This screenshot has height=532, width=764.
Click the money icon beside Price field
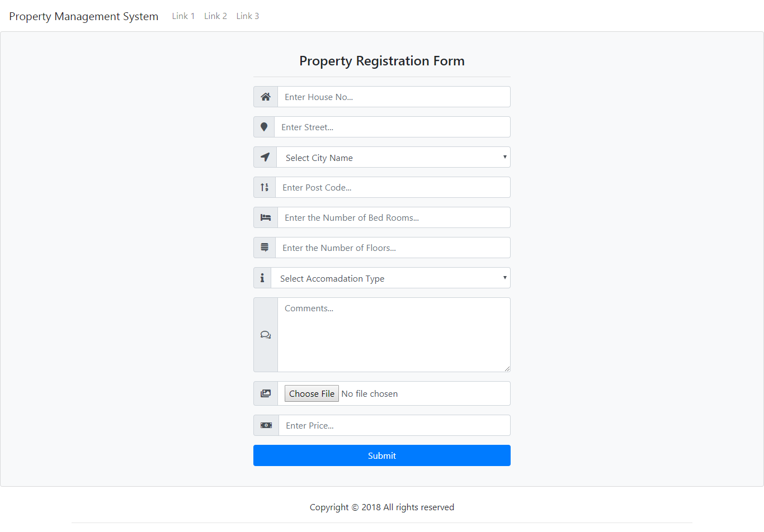coord(266,425)
